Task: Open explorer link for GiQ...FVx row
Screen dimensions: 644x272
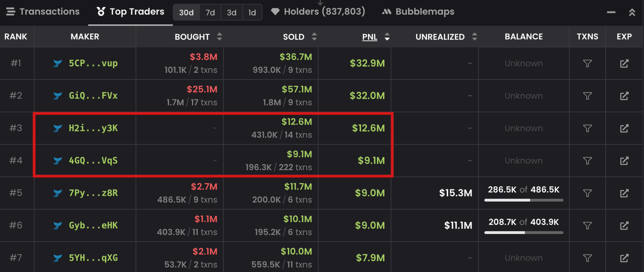Action: click(624, 96)
